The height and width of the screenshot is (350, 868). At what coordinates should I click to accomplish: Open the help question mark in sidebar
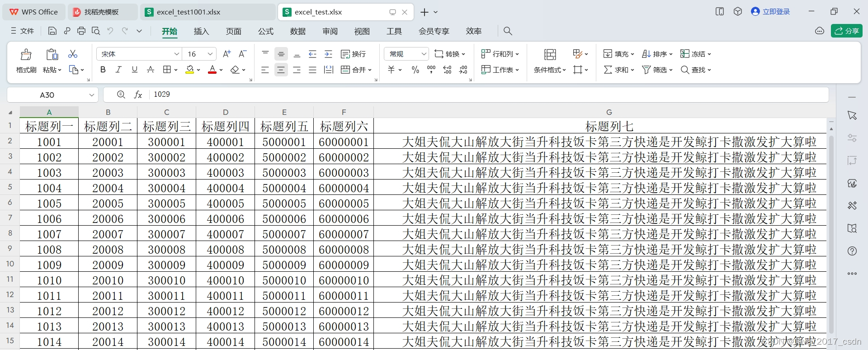(x=852, y=251)
